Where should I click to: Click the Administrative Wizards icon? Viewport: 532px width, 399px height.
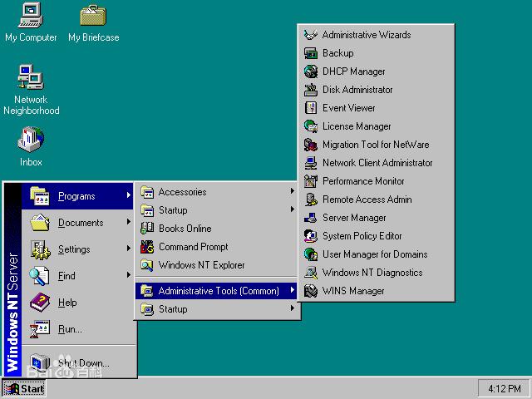310,35
